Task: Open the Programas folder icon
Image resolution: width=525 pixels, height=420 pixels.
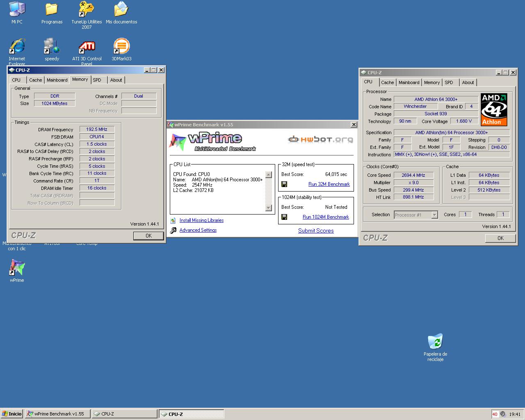Action: point(52,10)
